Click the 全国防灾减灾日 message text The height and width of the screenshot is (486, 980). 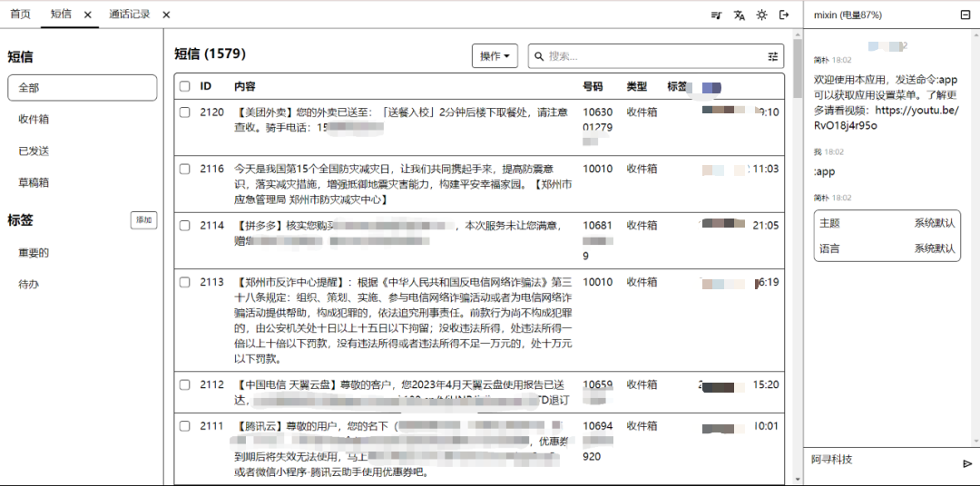click(403, 184)
